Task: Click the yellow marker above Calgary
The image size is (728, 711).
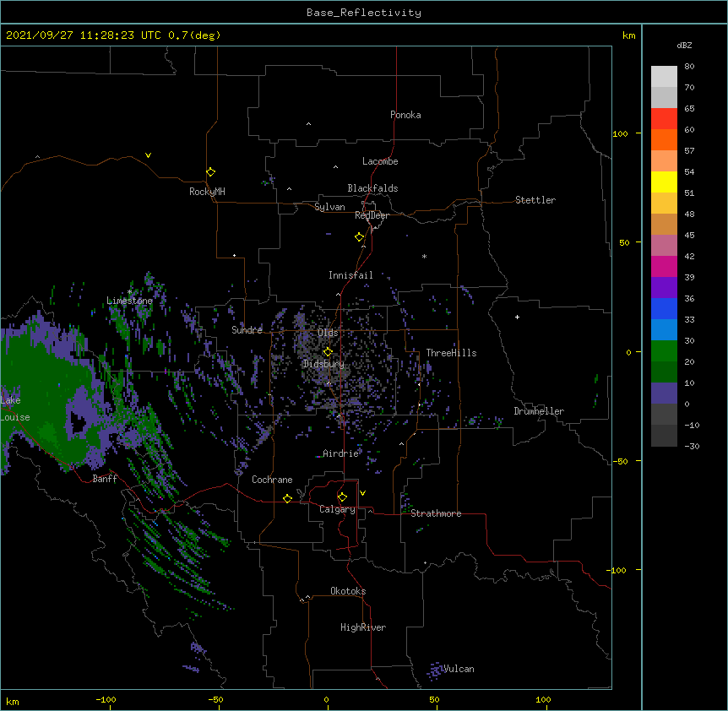Action: (342, 497)
